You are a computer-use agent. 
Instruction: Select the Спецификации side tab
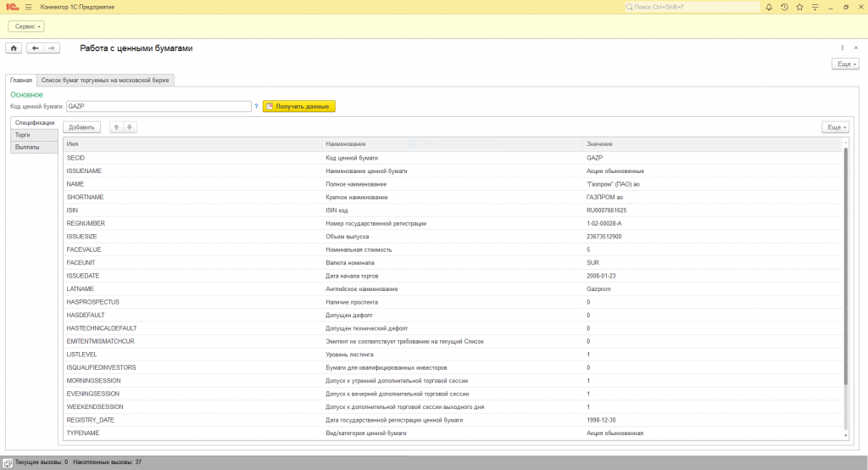click(x=34, y=122)
